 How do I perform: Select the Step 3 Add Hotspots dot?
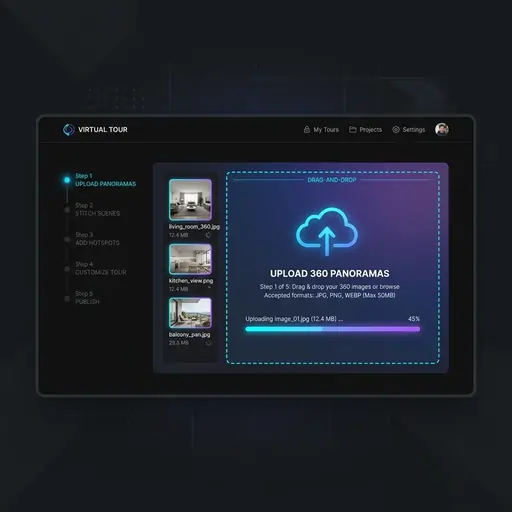[x=67, y=239]
